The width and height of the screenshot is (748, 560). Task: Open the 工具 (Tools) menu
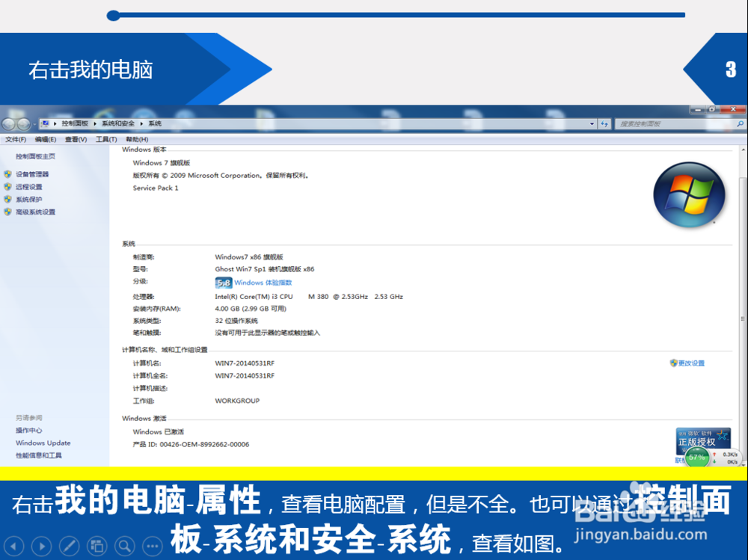click(x=105, y=139)
